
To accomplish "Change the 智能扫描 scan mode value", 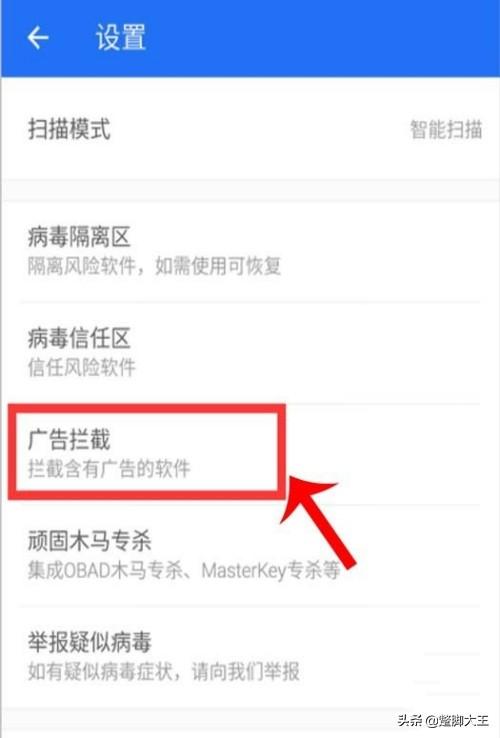I will (x=446, y=129).
